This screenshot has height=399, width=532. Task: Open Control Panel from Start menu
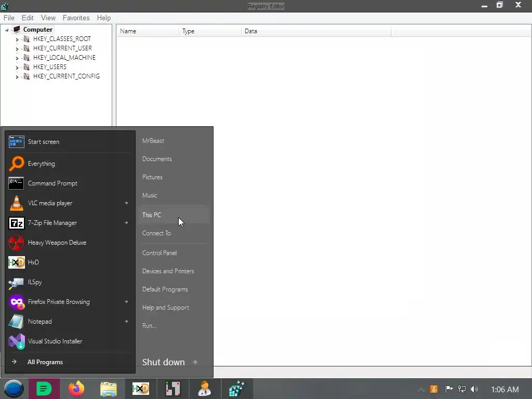pos(159,253)
